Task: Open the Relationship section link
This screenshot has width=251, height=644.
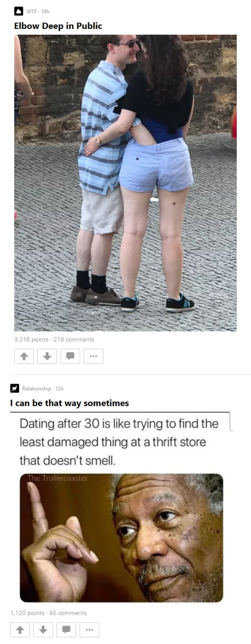Action: (37, 389)
